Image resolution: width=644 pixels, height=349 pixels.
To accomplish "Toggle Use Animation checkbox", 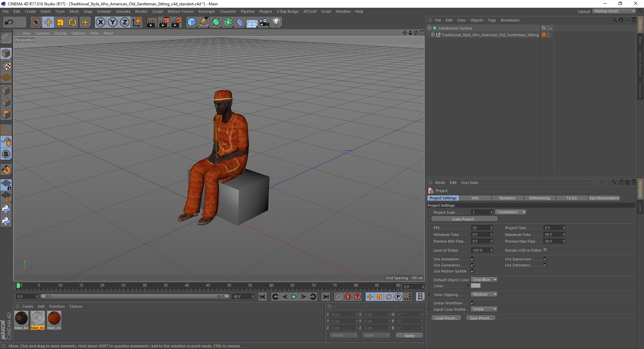I will (473, 259).
